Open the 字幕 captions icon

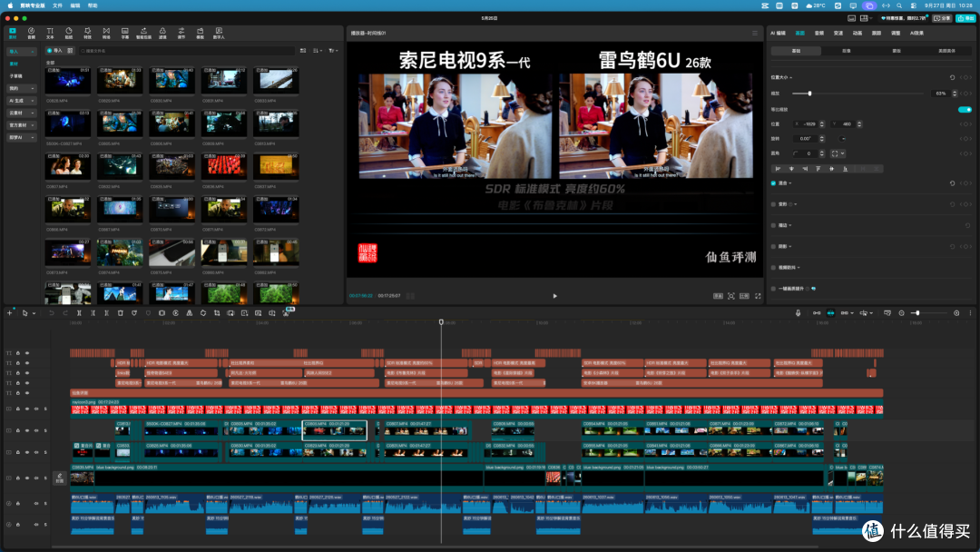(x=125, y=33)
